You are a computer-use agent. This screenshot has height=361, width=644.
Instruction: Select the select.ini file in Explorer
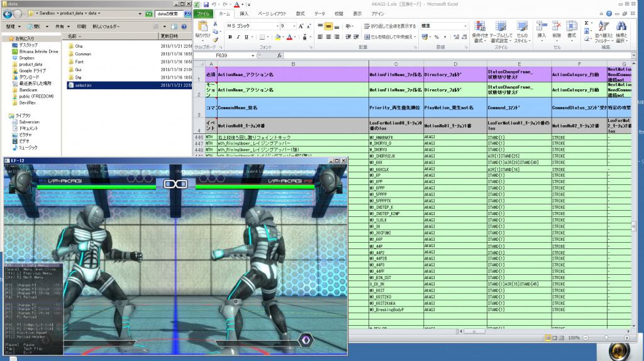click(x=84, y=85)
